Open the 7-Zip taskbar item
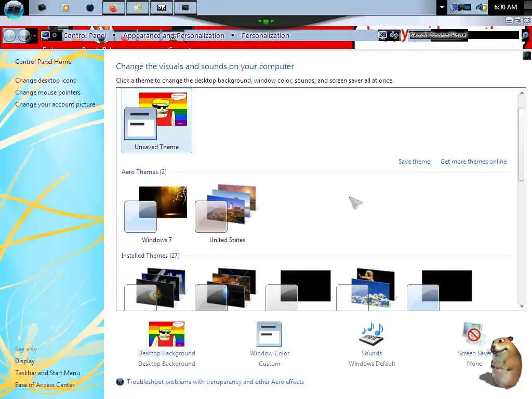The image size is (532, 399). pos(162,8)
